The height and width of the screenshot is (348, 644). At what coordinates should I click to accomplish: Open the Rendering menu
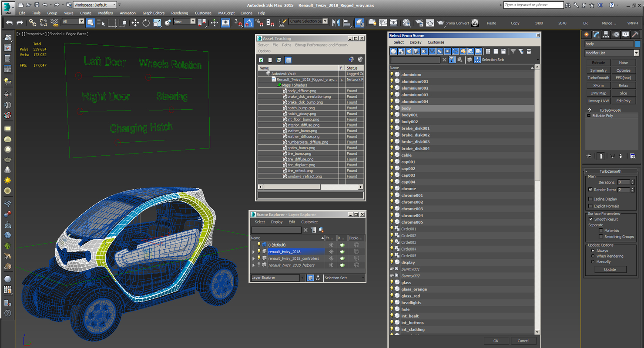tap(180, 13)
